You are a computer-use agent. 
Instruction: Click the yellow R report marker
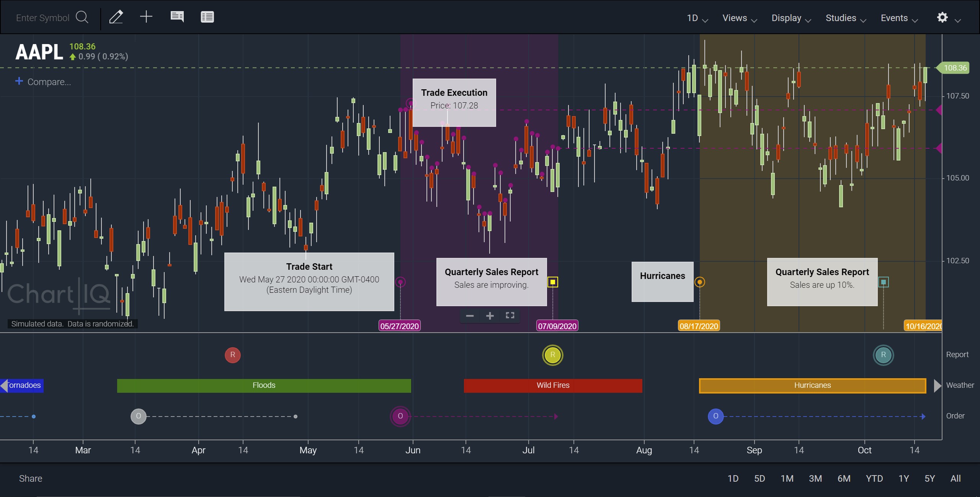pos(553,355)
